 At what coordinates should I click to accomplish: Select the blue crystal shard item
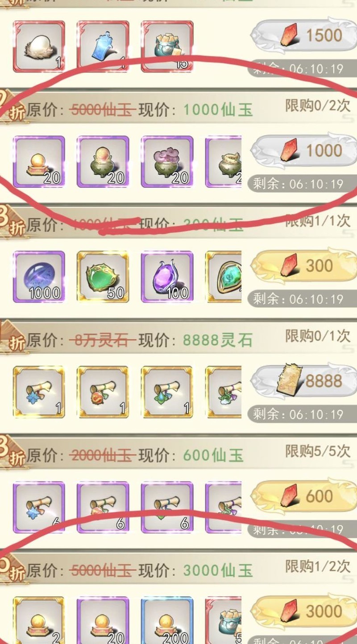point(103,46)
